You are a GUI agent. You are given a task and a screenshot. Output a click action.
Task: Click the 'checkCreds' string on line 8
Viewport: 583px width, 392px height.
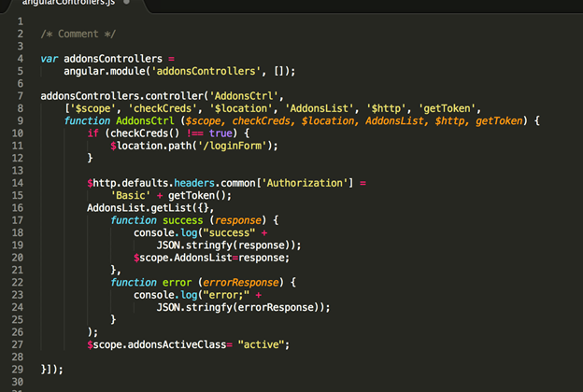(x=163, y=108)
